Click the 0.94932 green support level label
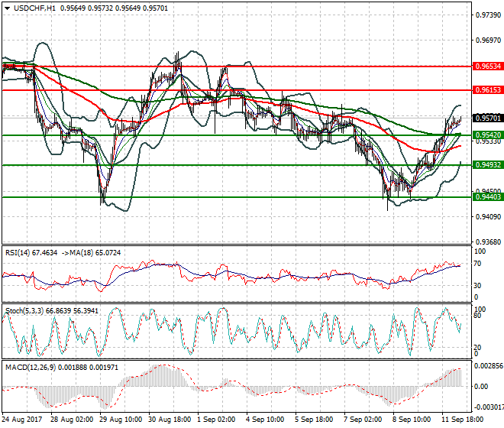 coord(488,165)
